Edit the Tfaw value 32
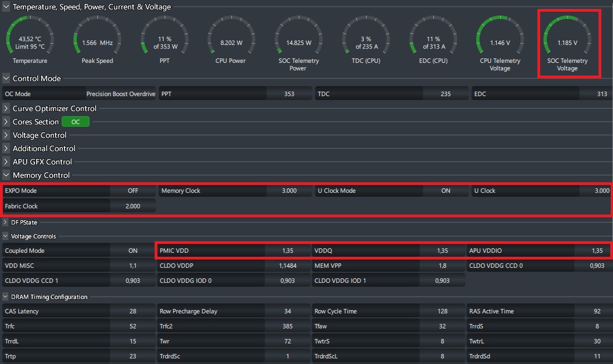 click(x=443, y=326)
